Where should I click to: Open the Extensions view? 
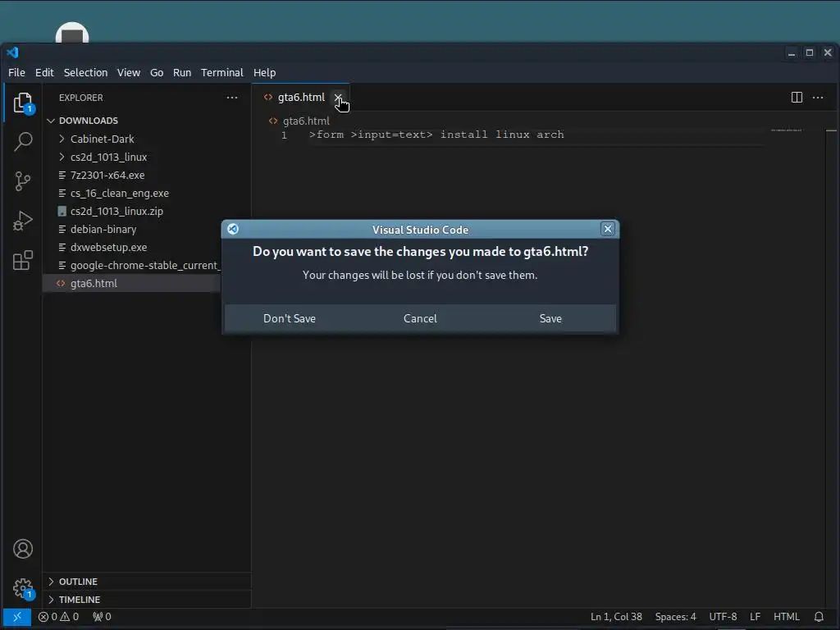[x=22, y=260]
